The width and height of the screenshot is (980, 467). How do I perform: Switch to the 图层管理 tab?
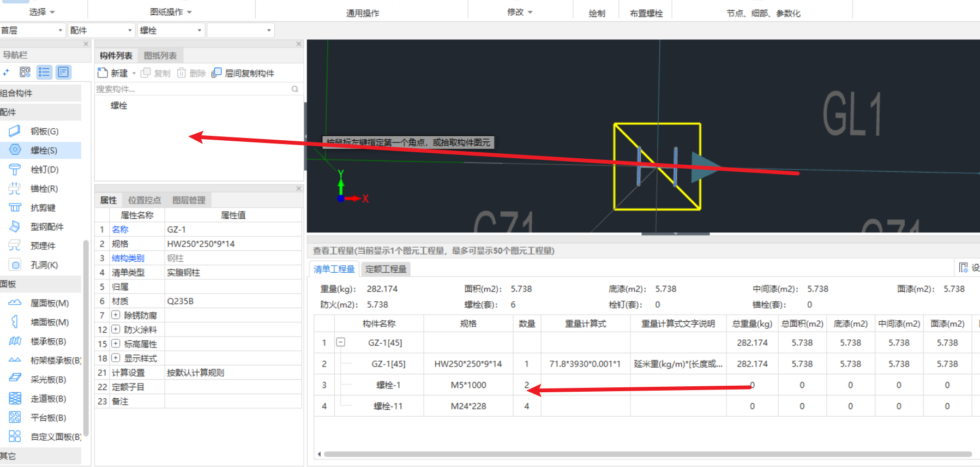pyautogui.click(x=189, y=200)
